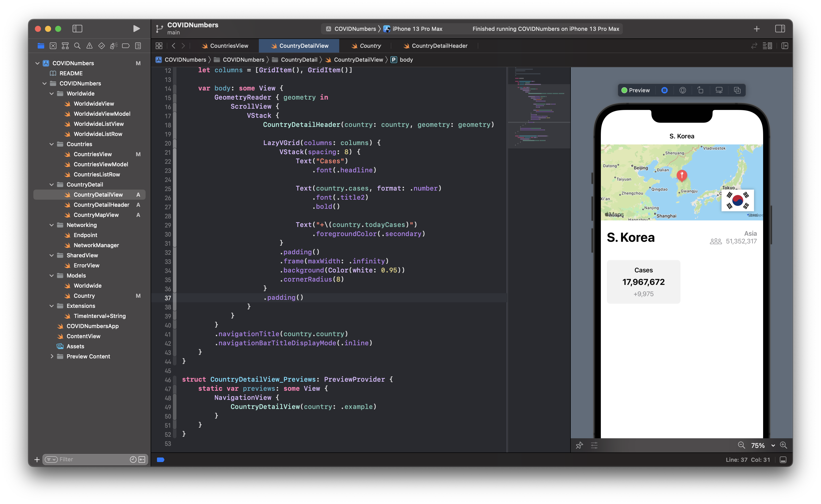Screen dimensions: 821x504
Task: Click the Run button to build project
Action: coord(136,28)
